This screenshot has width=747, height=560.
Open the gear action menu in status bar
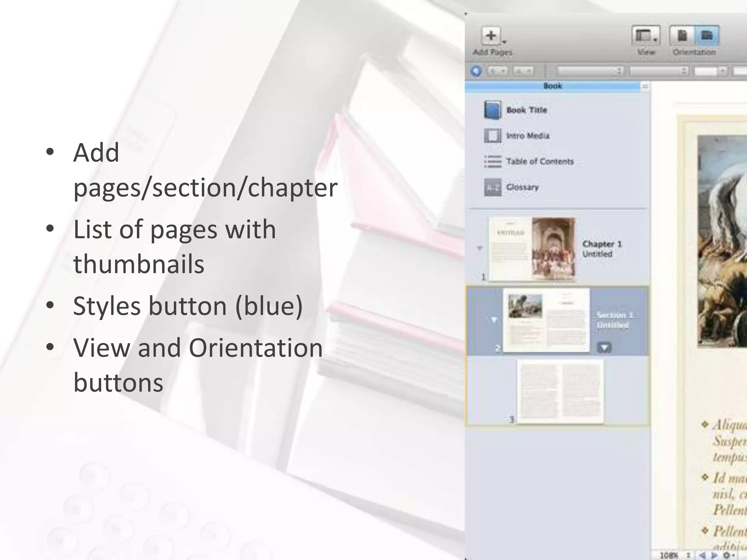(728, 555)
